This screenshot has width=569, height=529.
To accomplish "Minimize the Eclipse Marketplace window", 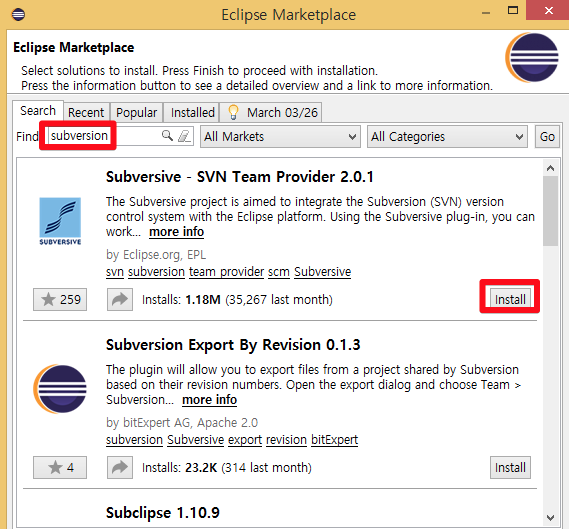I will (x=486, y=12).
